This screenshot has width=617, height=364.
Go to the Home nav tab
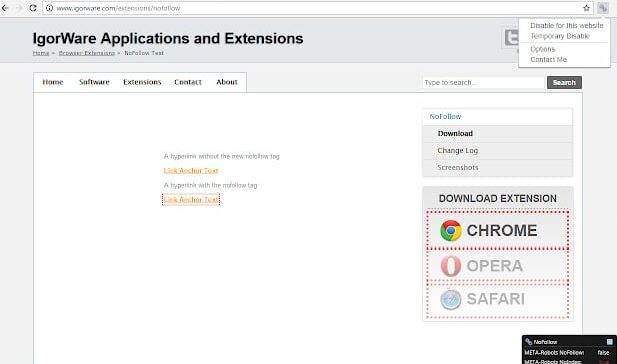[x=53, y=82]
